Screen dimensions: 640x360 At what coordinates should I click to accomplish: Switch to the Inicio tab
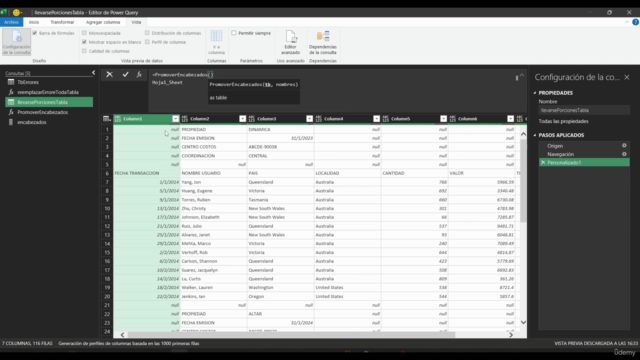coord(34,22)
